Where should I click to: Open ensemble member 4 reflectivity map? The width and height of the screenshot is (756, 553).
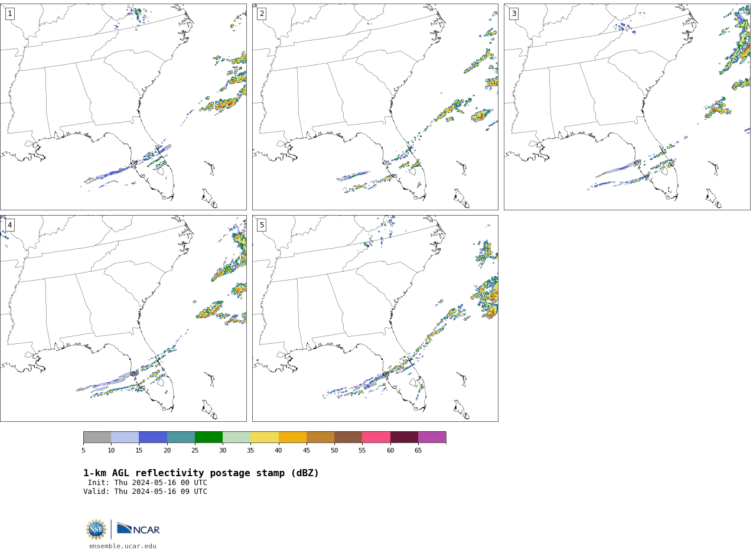click(x=123, y=318)
